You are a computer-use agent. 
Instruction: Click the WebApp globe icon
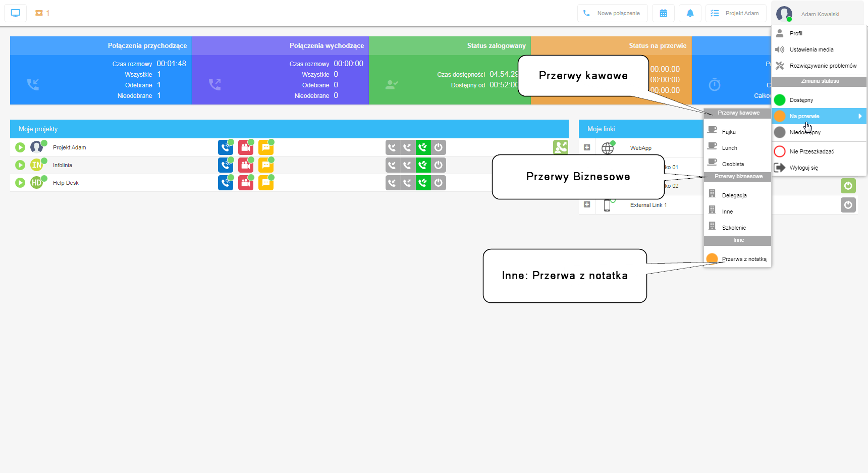(x=608, y=148)
